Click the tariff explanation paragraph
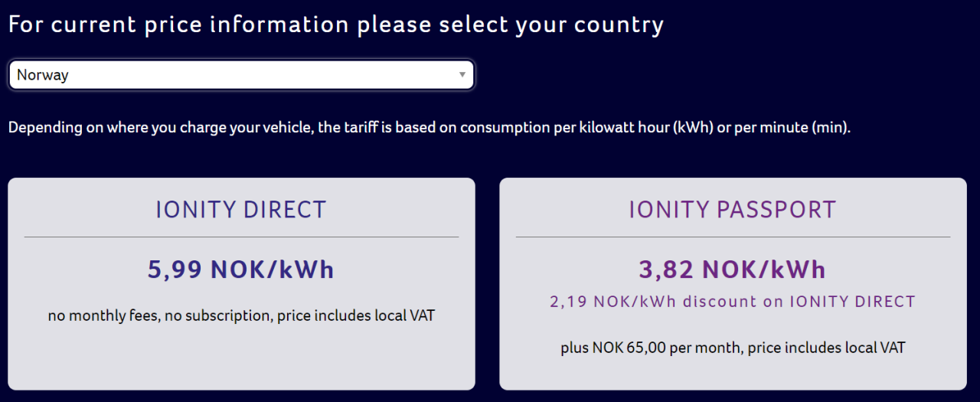980x402 pixels. pyautogui.click(x=429, y=127)
